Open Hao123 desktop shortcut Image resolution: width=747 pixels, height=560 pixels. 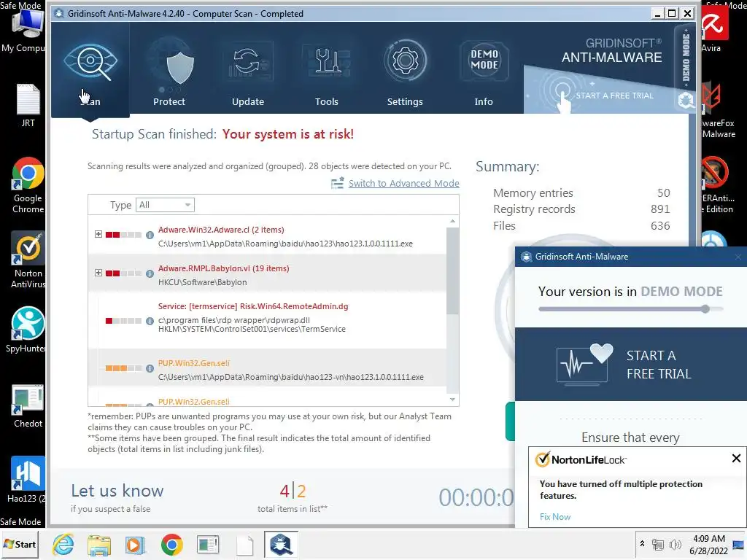pyautogui.click(x=28, y=480)
